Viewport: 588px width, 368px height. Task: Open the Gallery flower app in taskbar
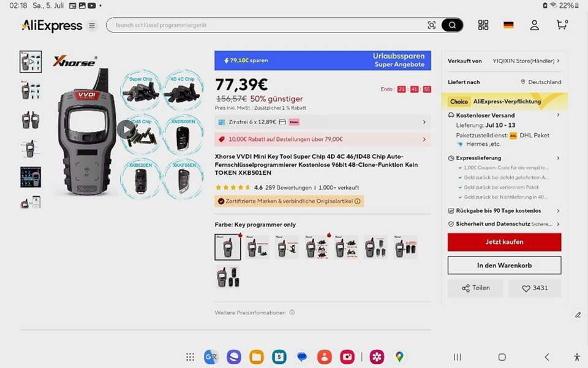[377, 357]
